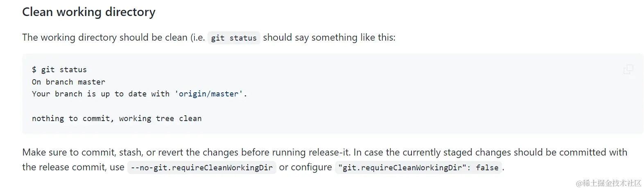The width and height of the screenshot is (644, 190).
Task: Click "the release commit, use" text
Action: click(x=73, y=167)
